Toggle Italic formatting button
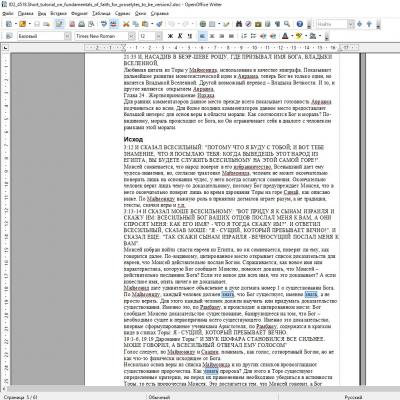The image size is (400, 400). [180, 36]
